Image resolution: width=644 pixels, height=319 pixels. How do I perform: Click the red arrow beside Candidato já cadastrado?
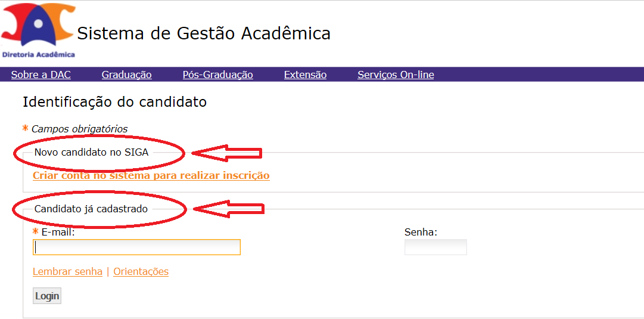point(229,209)
